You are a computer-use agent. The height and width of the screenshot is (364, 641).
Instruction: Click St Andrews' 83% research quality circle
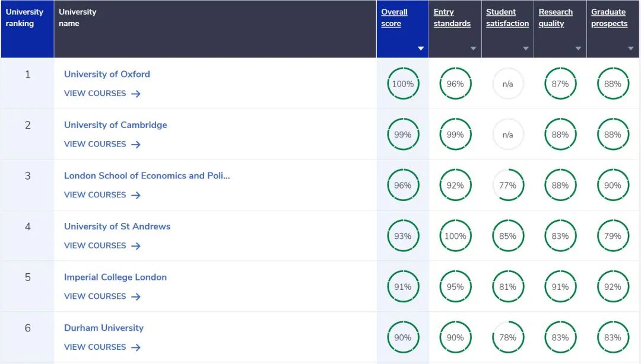[x=560, y=236]
